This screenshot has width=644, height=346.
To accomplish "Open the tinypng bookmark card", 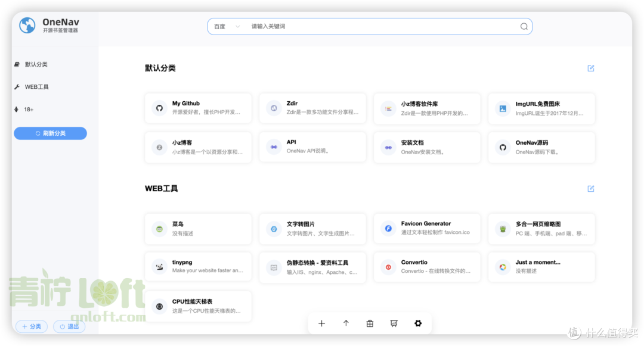I will pyautogui.click(x=199, y=267).
